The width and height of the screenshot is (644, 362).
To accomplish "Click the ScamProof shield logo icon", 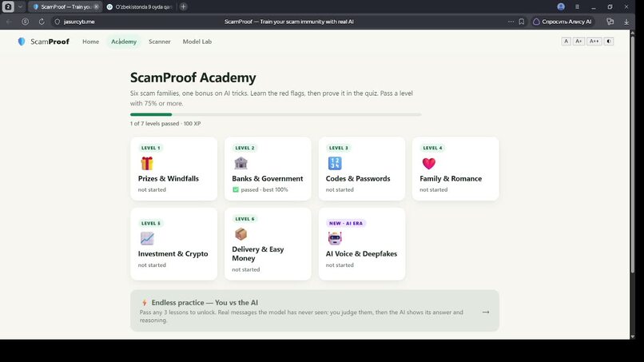I will pos(22,42).
